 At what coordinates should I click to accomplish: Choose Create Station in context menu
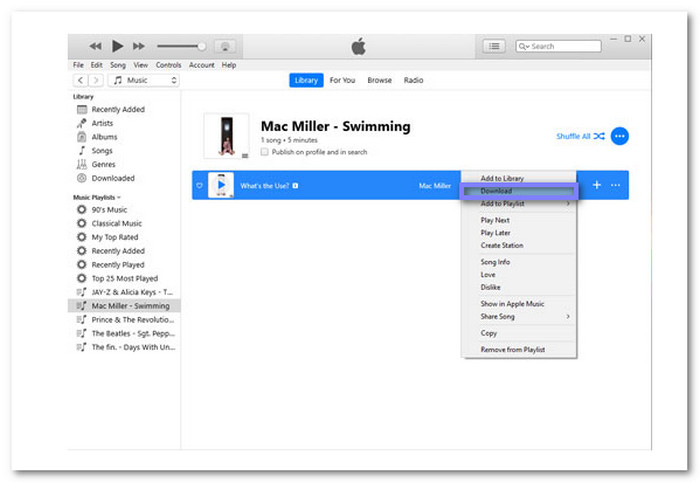click(519, 246)
